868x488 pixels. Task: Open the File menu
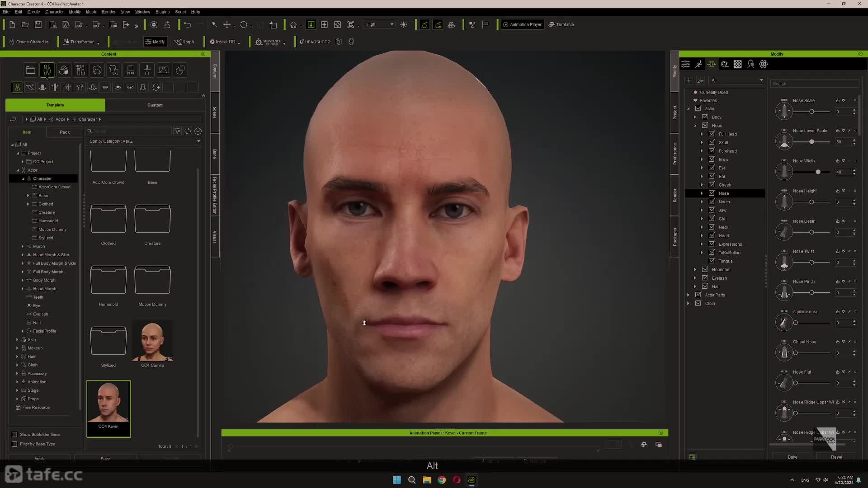tap(6, 12)
